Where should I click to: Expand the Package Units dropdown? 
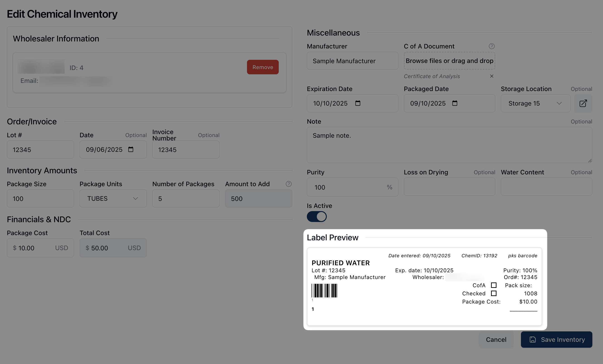click(x=113, y=198)
